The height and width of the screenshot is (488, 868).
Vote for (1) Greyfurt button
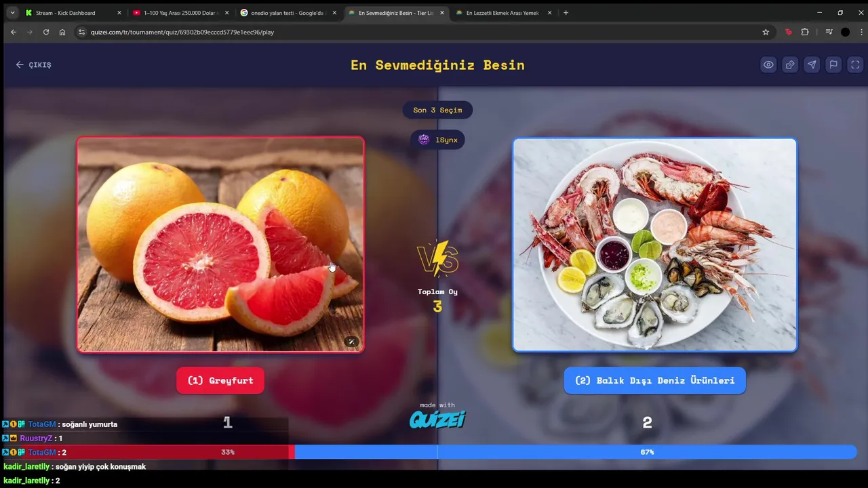tap(220, 380)
